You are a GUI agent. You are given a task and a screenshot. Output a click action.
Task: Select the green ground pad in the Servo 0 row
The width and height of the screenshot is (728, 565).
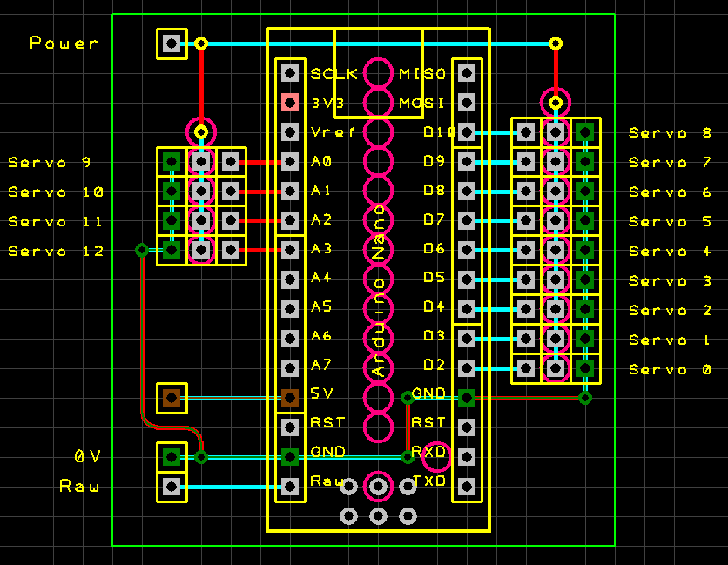pyautogui.click(x=585, y=369)
